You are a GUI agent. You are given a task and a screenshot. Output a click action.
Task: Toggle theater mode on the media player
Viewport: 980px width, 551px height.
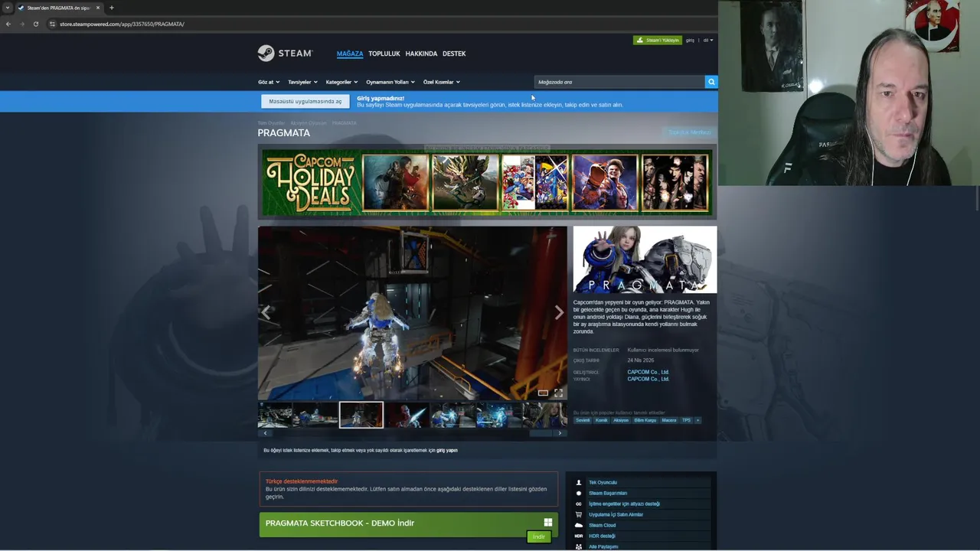pos(543,393)
